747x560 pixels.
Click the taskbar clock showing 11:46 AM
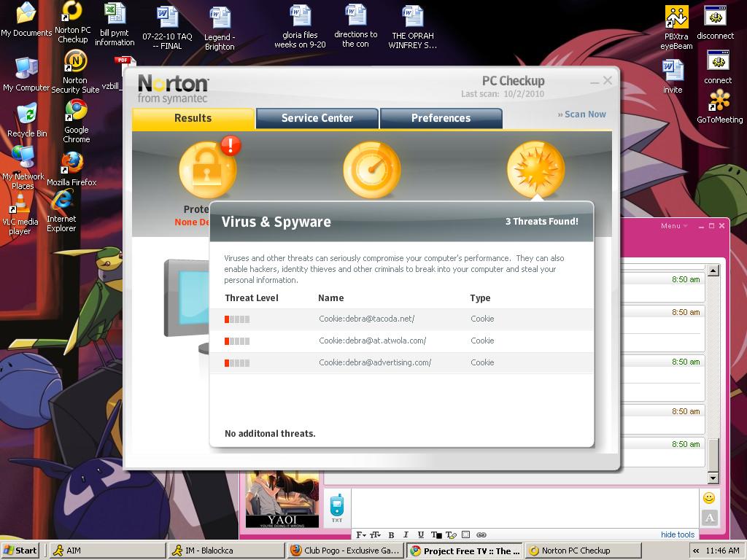click(722, 551)
